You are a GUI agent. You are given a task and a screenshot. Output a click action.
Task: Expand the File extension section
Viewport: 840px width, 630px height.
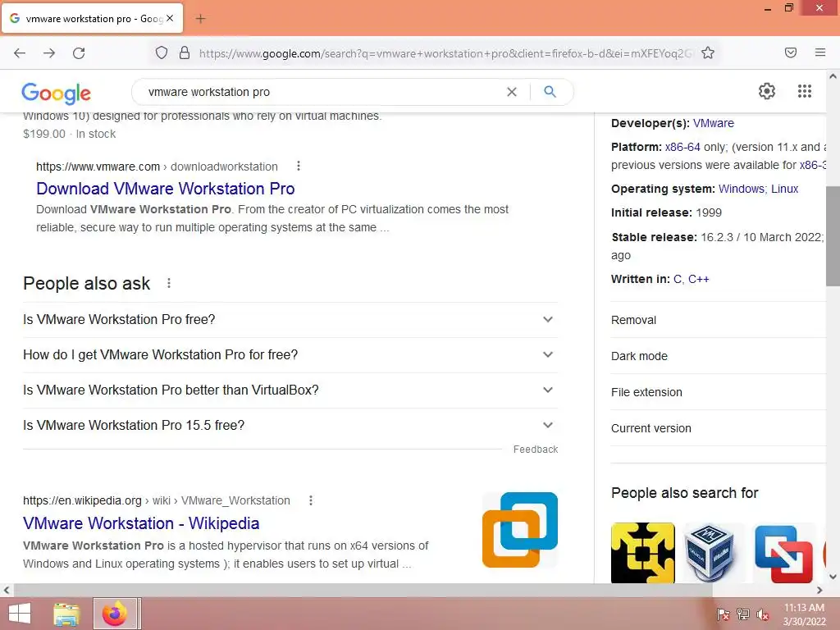coord(719,392)
